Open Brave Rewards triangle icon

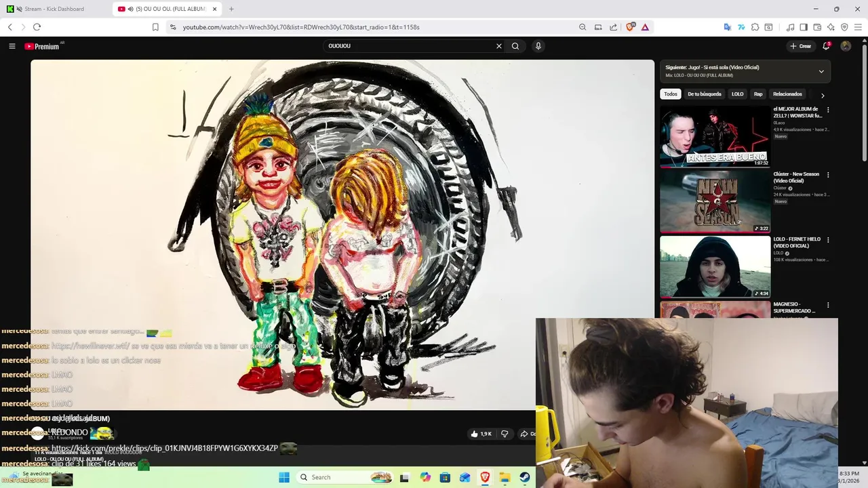coord(645,27)
